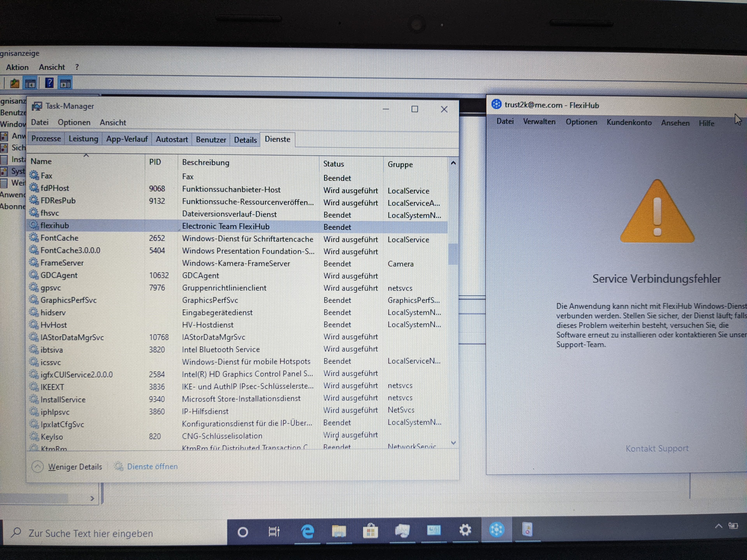Click the Dienste öffnen link
The image size is (747, 560).
pyautogui.click(x=152, y=466)
